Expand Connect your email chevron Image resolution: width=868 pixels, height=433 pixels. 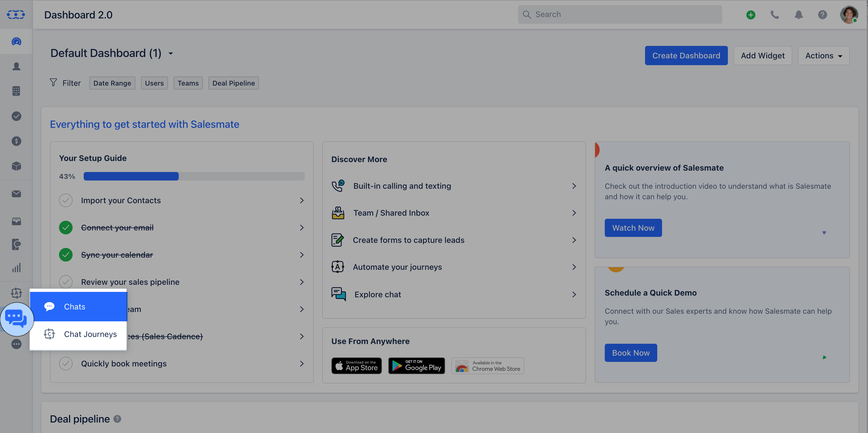[x=302, y=228]
